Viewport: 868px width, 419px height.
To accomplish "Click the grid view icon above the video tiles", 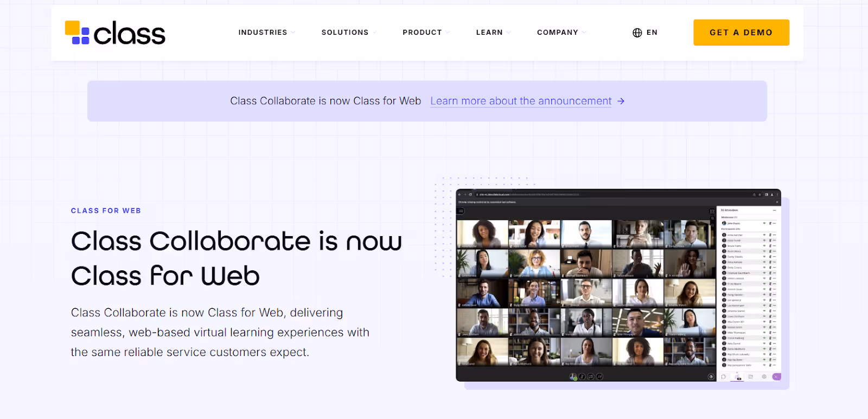I will click(x=712, y=211).
